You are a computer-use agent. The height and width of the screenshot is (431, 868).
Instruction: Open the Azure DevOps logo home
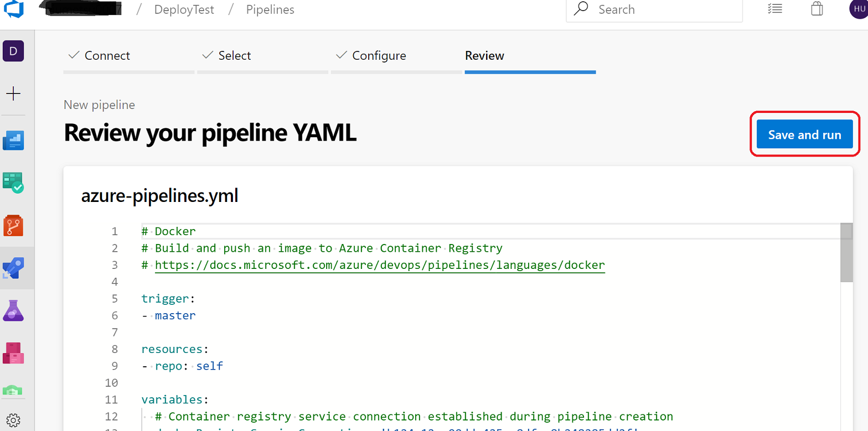(13, 8)
